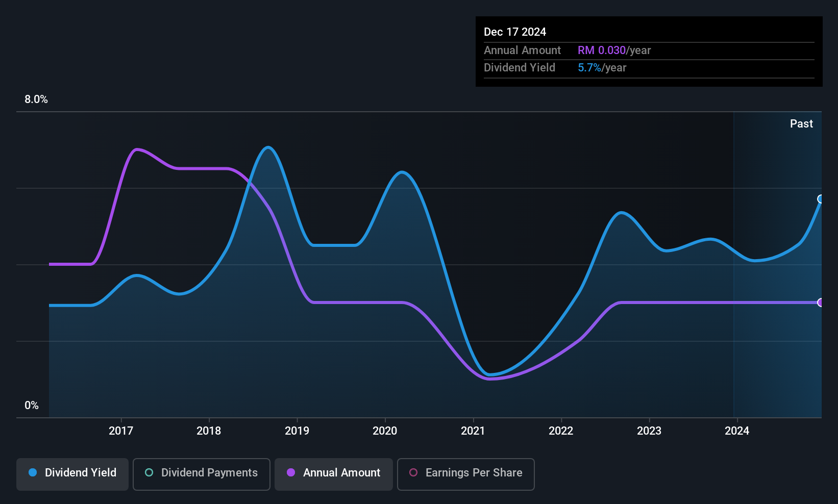Click the 2017 x-axis label
The image size is (838, 504).
(x=121, y=431)
